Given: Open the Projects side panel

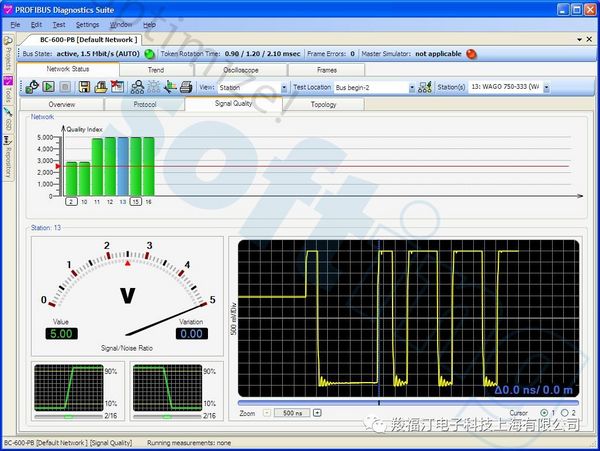Looking at the screenshot, I should (x=8, y=53).
